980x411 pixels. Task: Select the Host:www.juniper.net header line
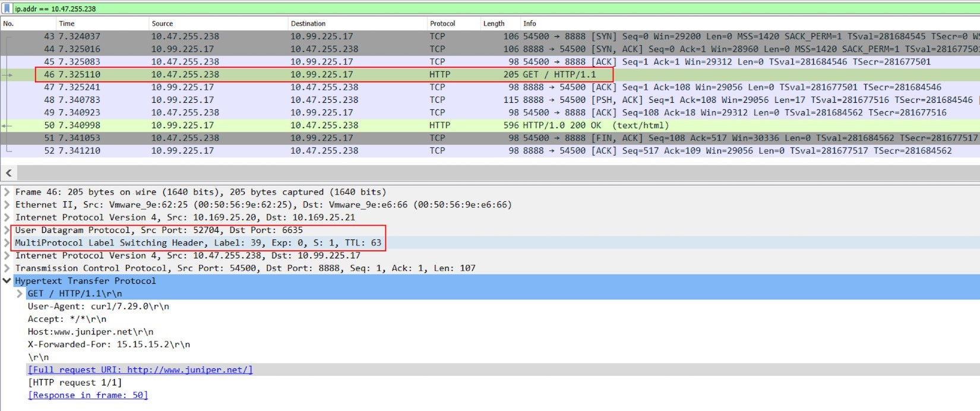coord(90,332)
